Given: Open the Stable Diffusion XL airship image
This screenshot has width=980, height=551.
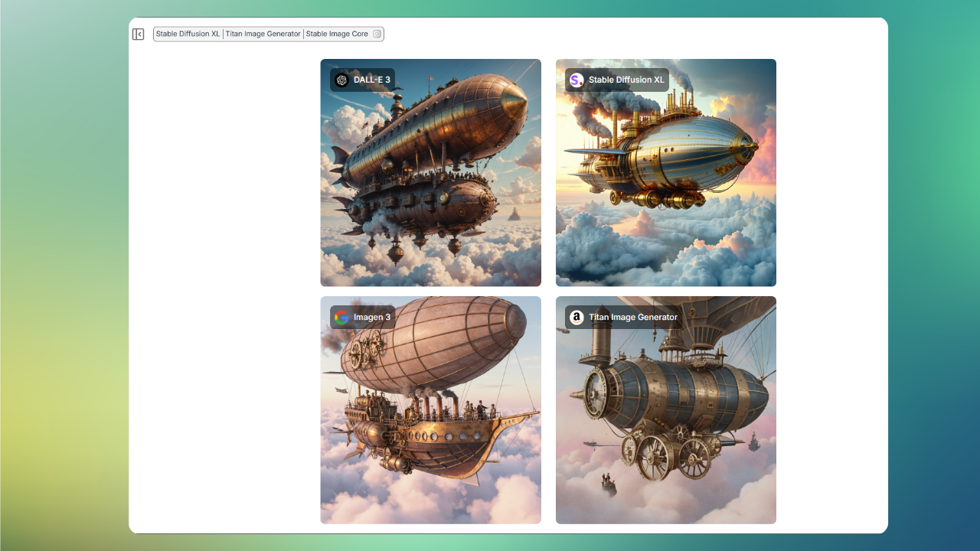Looking at the screenshot, I should pos(665,184).
